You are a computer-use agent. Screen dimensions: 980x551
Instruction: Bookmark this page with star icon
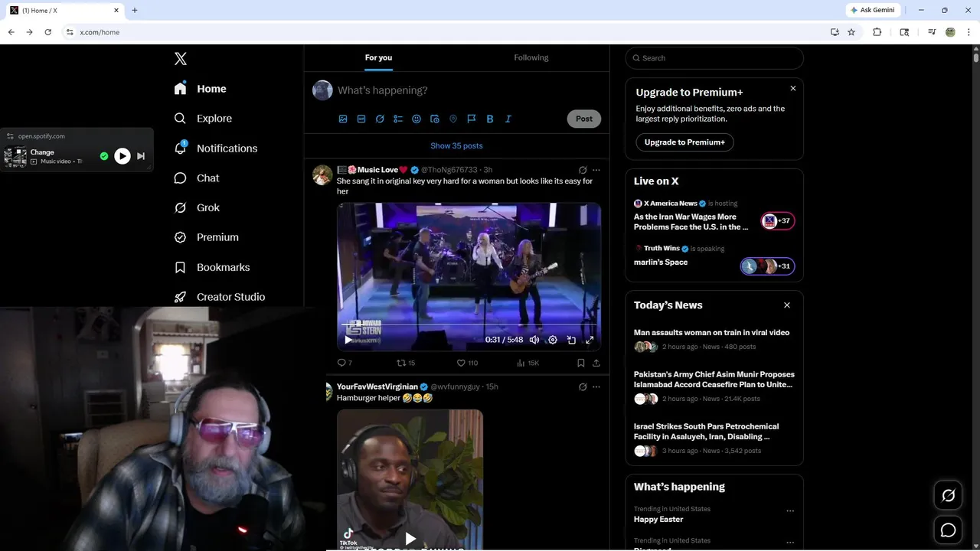point(851,32)
